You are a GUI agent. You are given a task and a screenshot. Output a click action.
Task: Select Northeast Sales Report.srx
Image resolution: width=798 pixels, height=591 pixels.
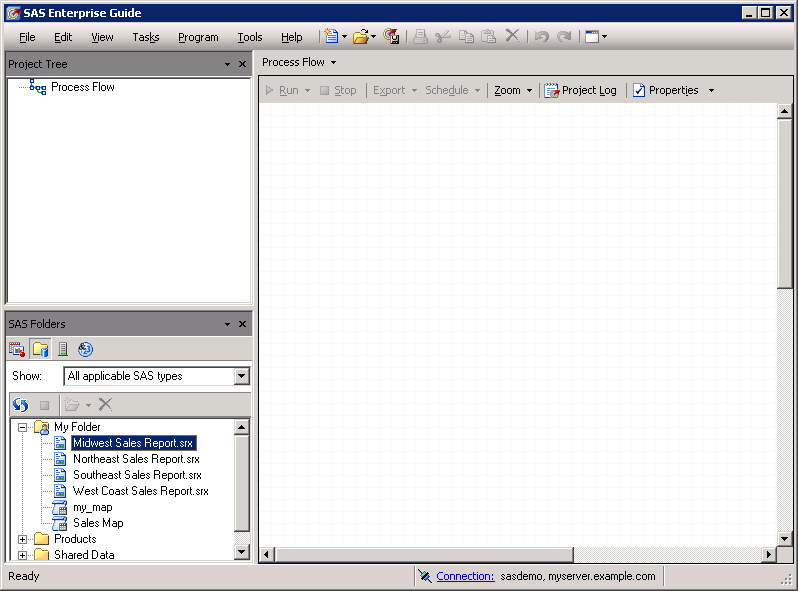[x=136, y=459]
